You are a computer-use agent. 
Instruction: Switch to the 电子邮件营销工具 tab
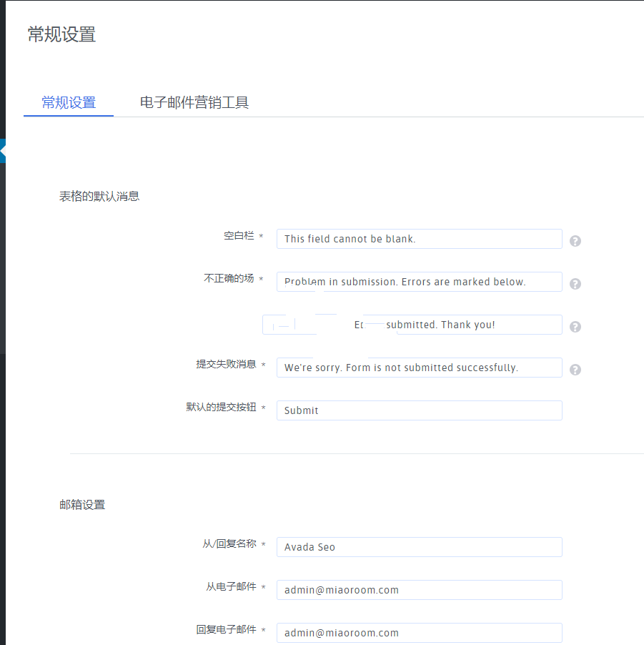click(x=194, y=102)
